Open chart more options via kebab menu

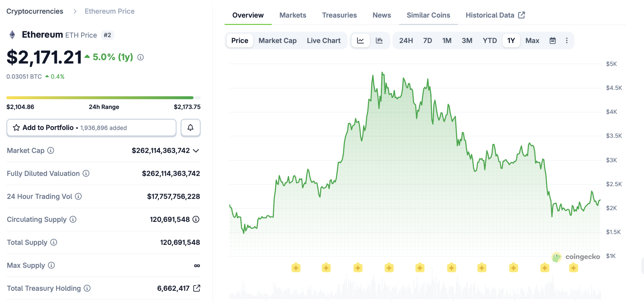[567, 40]
